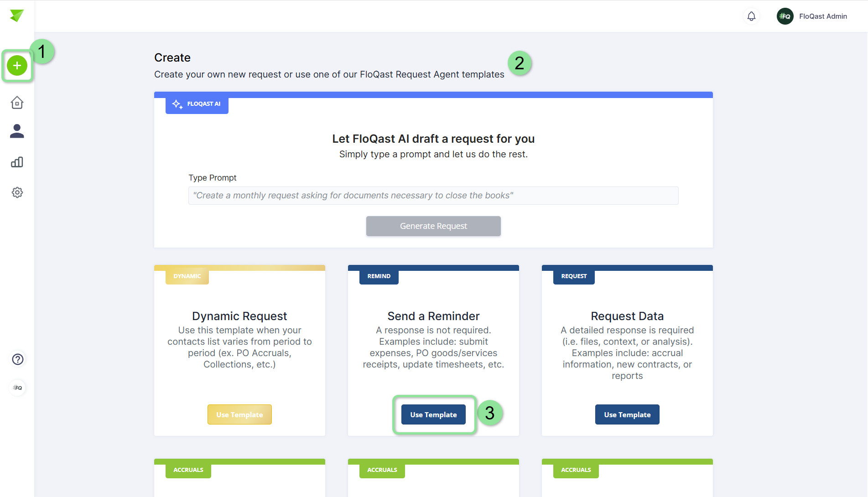This screenshot has width=868, height=497.
Task: Click the Dynamic Request card title
Action: (239, 316)
